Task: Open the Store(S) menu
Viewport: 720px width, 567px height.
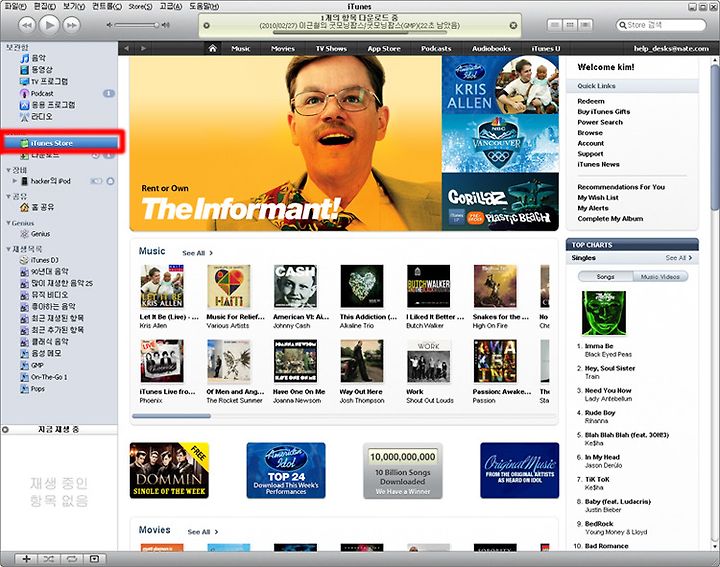Action: (140, 6)
